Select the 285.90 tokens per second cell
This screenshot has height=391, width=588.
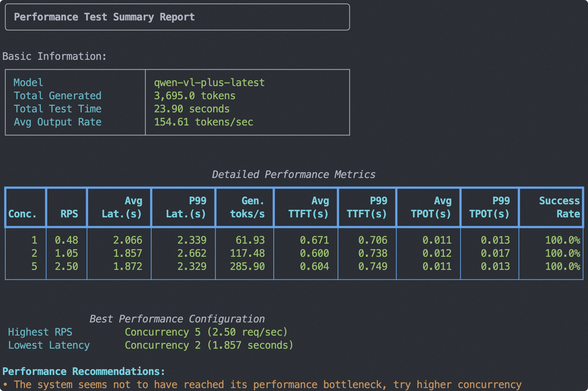247,267
